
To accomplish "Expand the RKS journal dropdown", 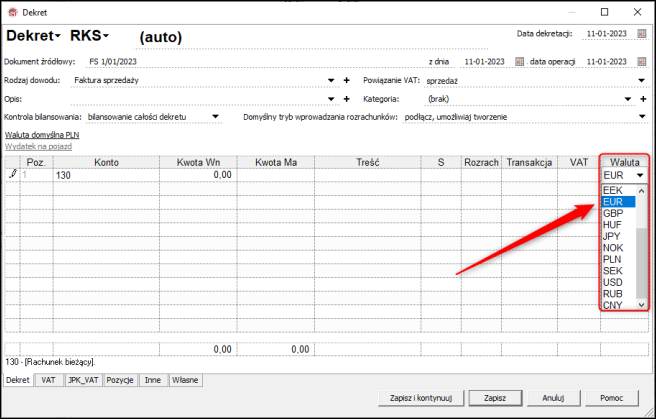I will coord(106,36).
